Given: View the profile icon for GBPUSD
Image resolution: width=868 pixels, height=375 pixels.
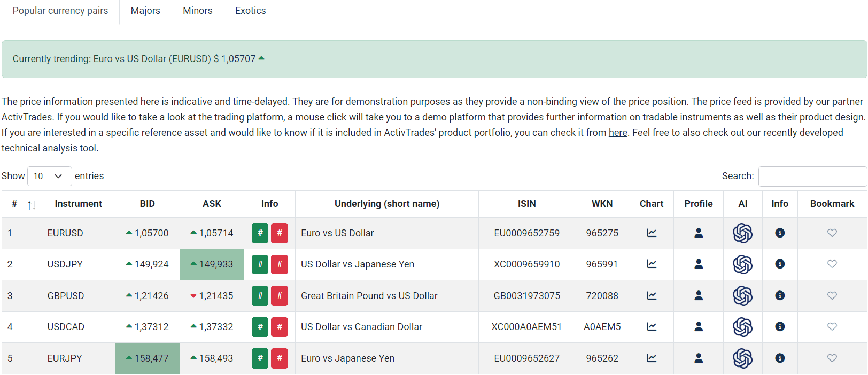Looking at the screenshot, I should point(699,295).
